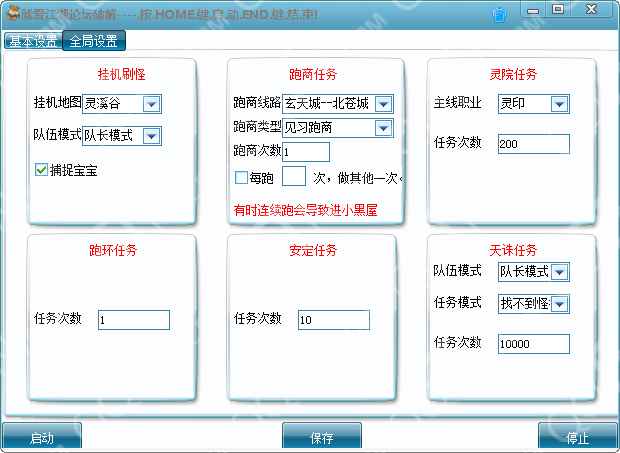
Task: Click the 挂机地图 label
Action: [58, 102]
